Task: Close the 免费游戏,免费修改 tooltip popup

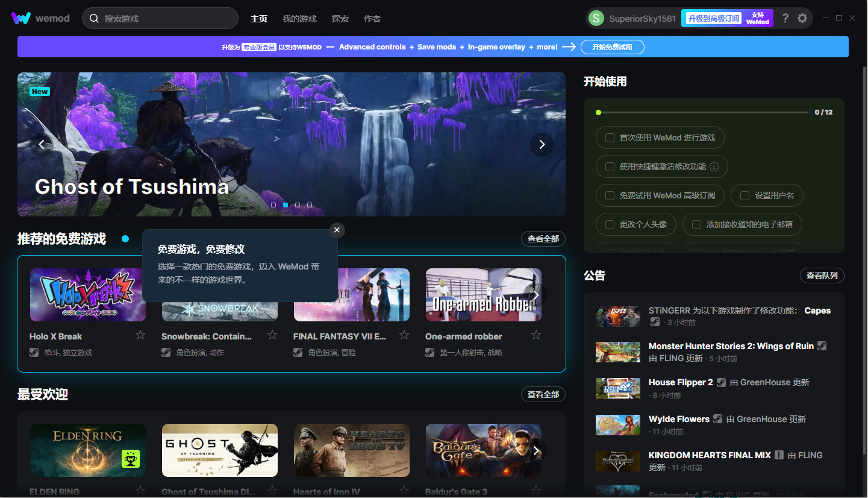Action: click(337, 230)
